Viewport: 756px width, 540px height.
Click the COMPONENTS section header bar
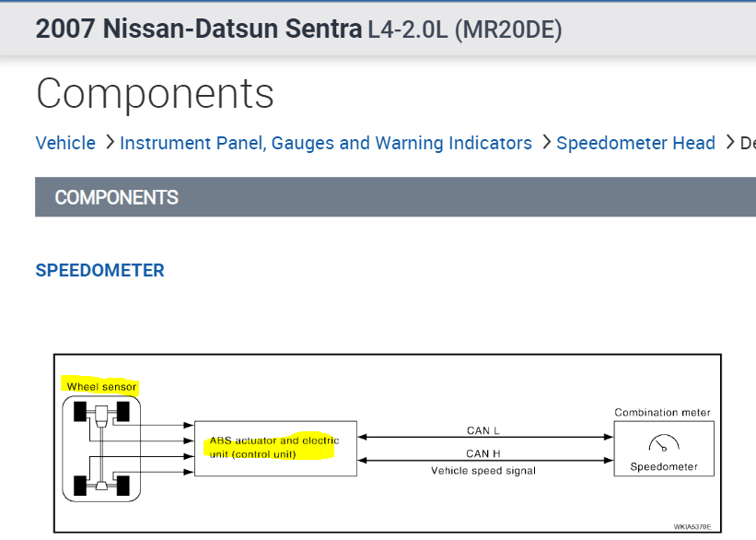[x=117, y=197]
